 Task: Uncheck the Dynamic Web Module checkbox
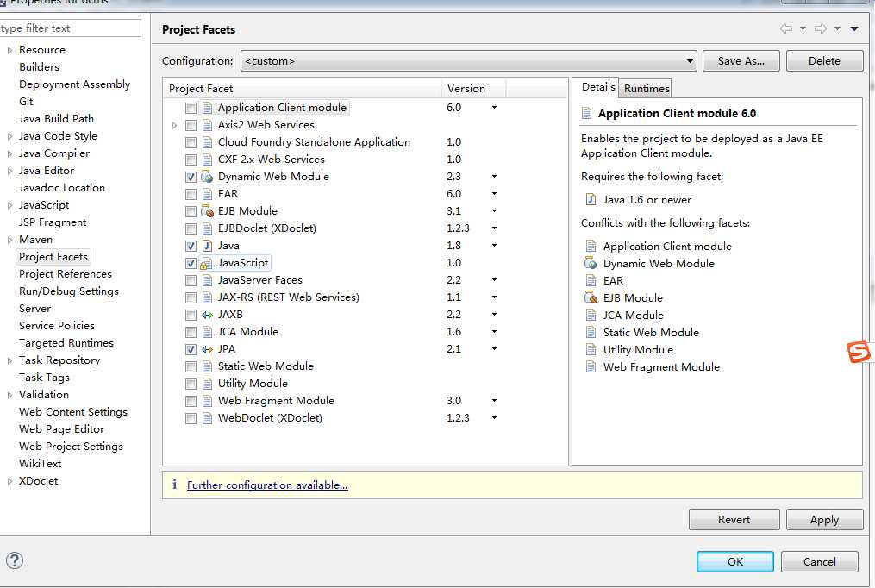(191, 178)
